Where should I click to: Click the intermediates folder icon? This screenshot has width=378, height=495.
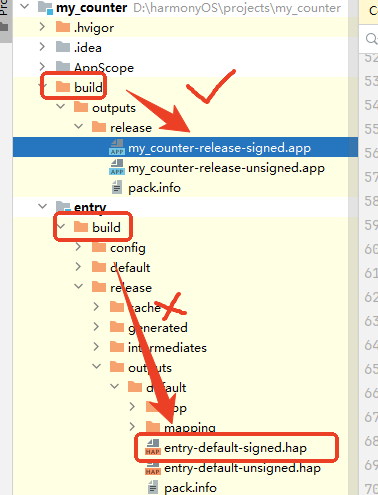tap(117, 347)
